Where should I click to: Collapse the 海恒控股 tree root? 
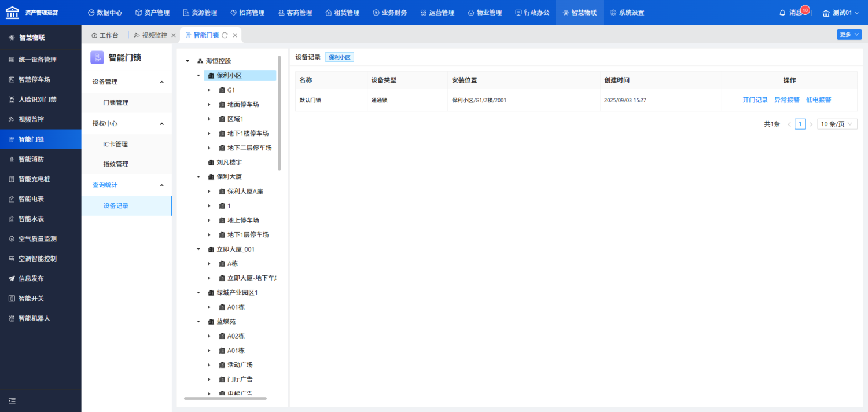[187, 61]
